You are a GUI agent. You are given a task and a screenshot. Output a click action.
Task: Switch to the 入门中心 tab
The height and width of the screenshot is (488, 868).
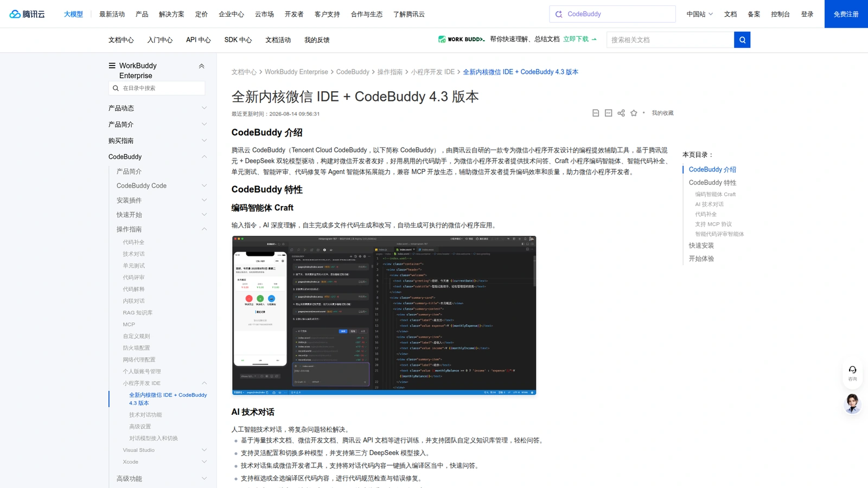160,40
